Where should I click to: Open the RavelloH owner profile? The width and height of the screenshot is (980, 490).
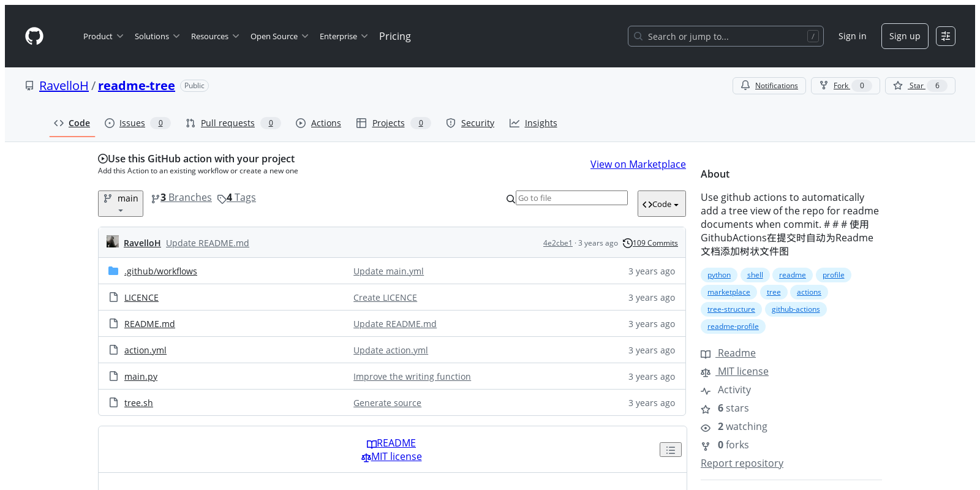pos(64,86)
